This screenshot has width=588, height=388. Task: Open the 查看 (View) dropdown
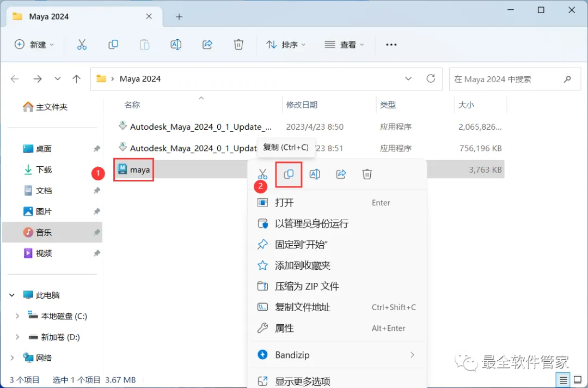344,45
